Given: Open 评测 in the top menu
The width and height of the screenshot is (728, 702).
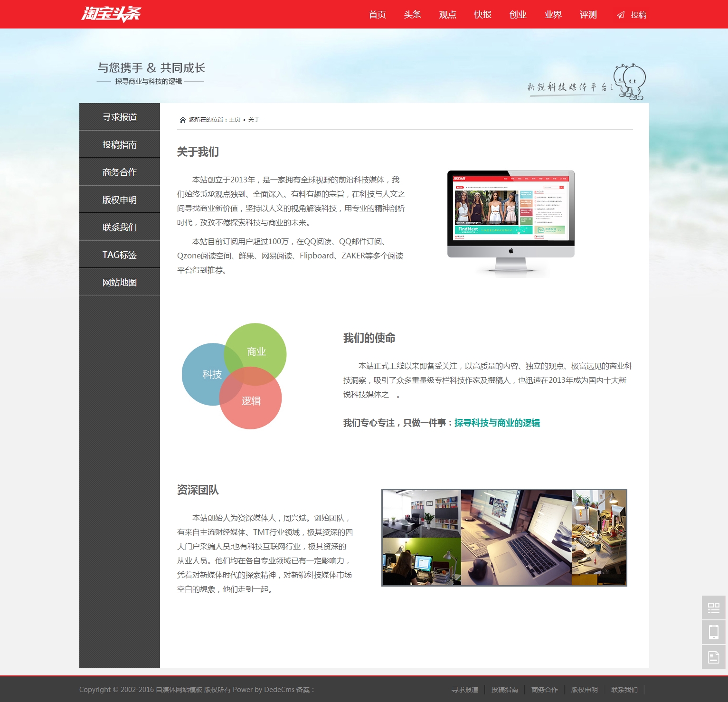Looking at the screenshot, I should coord(588,15).
